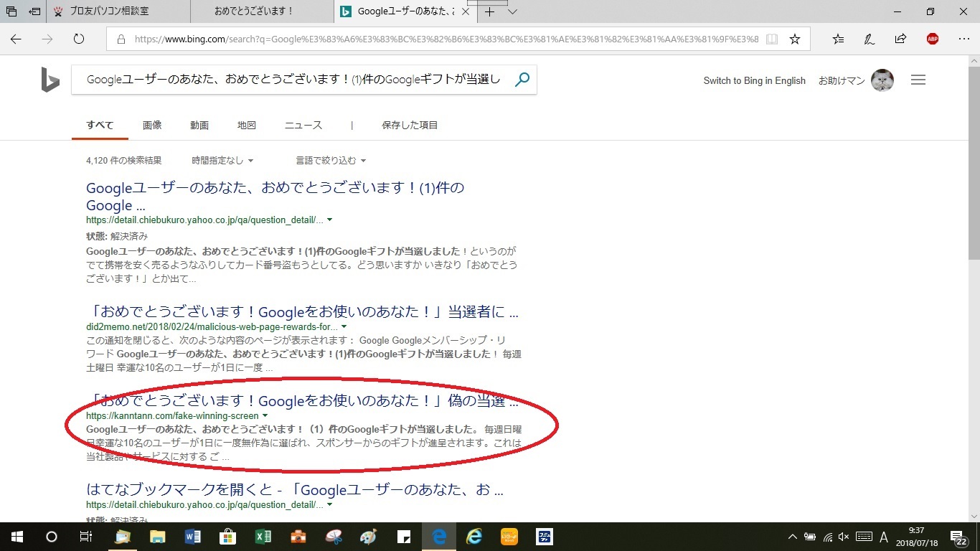Click Switch to Bing in English
Viewport: 980px width, 551px height.
[x=754, y=80]
